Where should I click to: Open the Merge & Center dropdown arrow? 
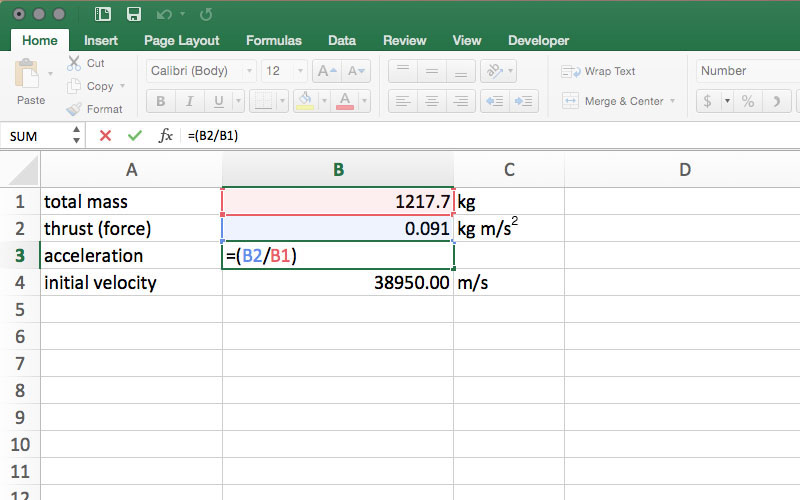pyautogui.click(x=673, y=101)
